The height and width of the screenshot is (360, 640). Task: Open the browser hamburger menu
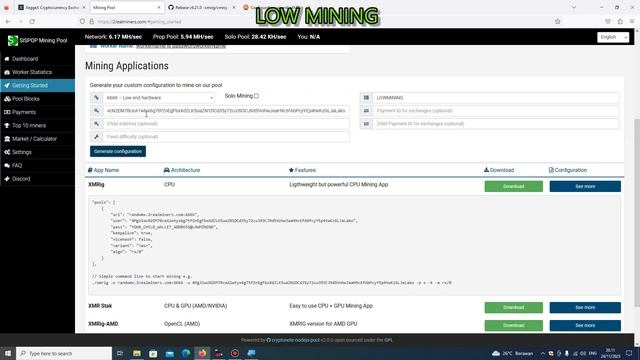coord(632,22)
